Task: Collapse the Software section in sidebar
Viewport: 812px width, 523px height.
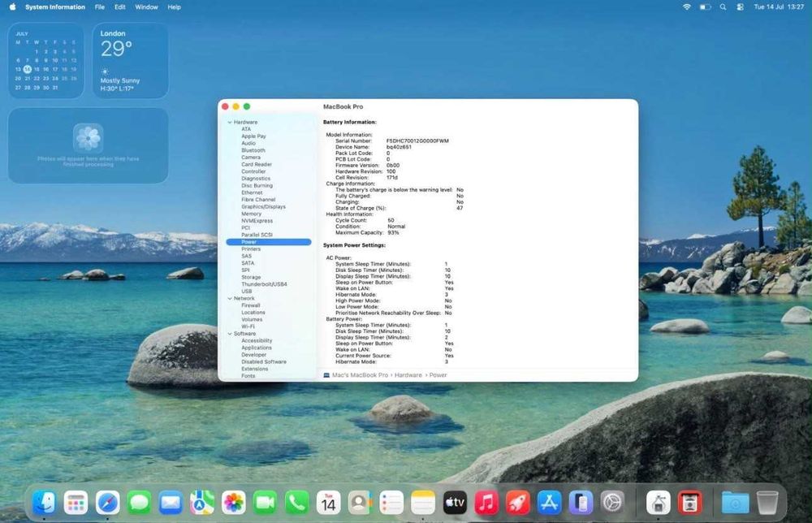Action: (x=230, y=334)
